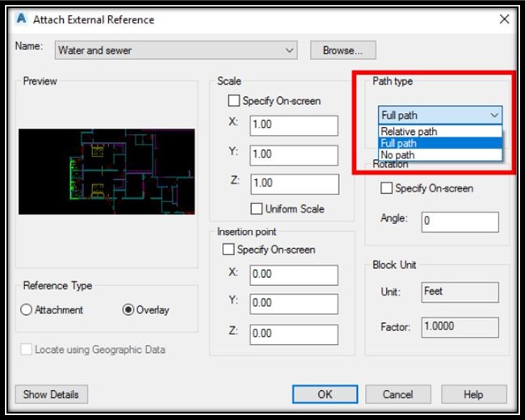Collapse the Path type combo box arrow
Image resolution: width=525 pixels, height=420 pixels.
coord(494,115)
